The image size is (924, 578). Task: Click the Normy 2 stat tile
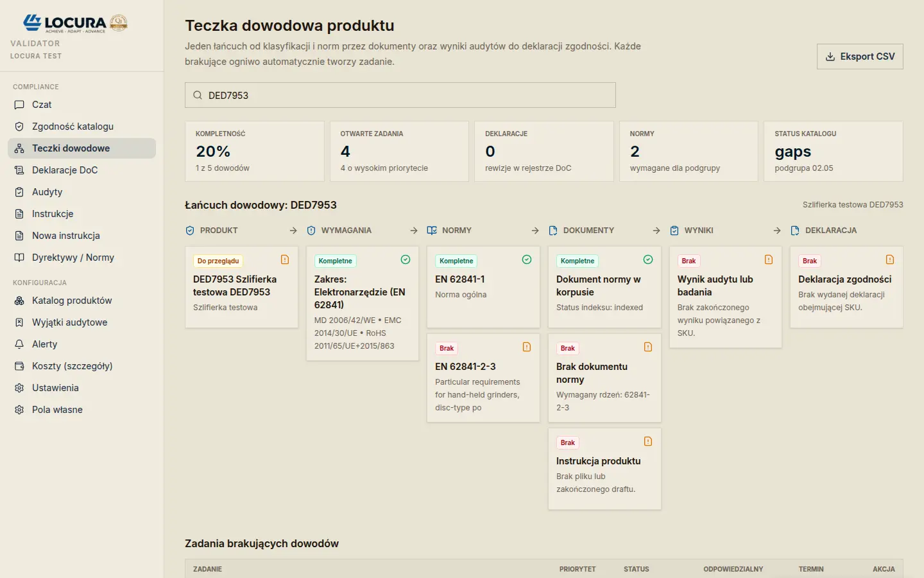coord(689,152)
